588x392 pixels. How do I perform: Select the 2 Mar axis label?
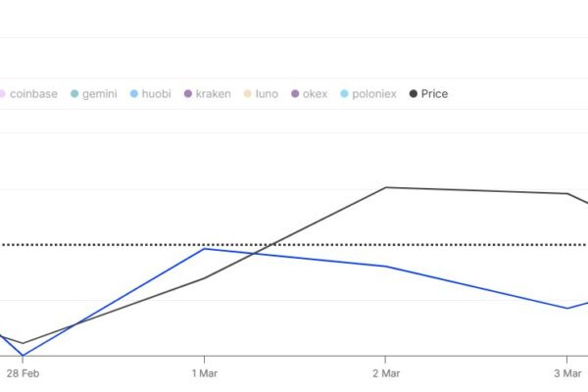[x=386, y=373]
